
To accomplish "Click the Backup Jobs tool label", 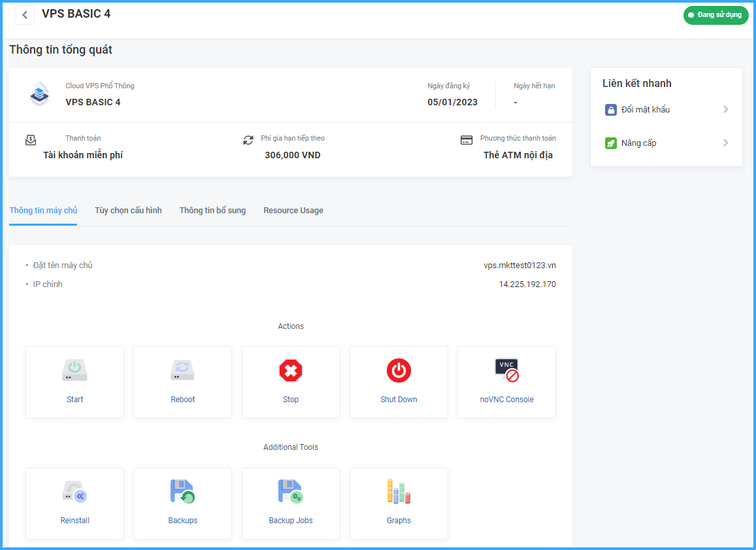I will [291, 521].
